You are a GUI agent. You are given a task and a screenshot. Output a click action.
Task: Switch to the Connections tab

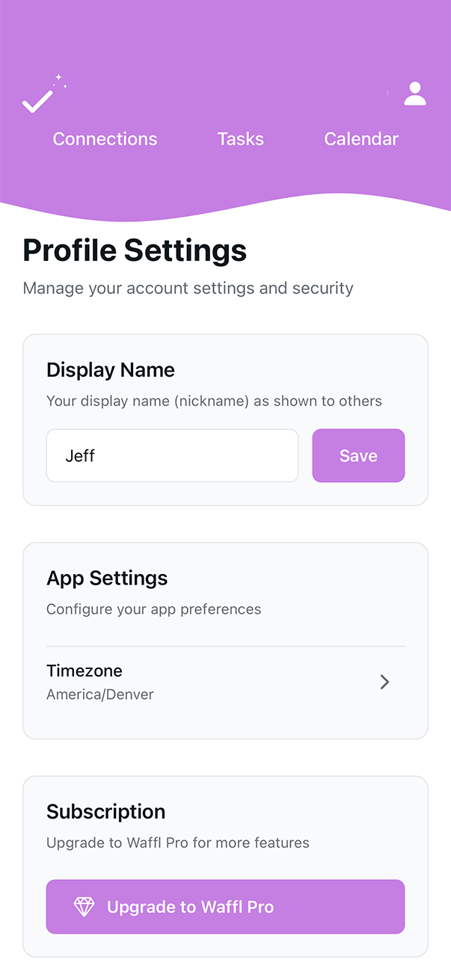coord(105,138)
